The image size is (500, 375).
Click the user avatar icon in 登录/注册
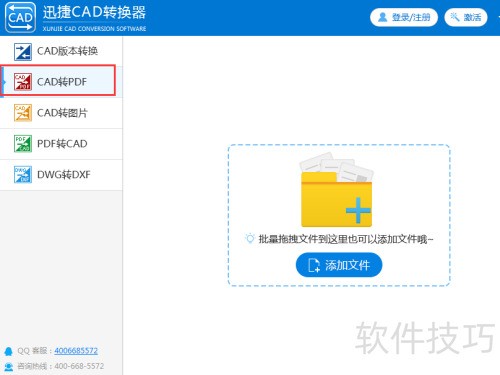click(383, 17)
